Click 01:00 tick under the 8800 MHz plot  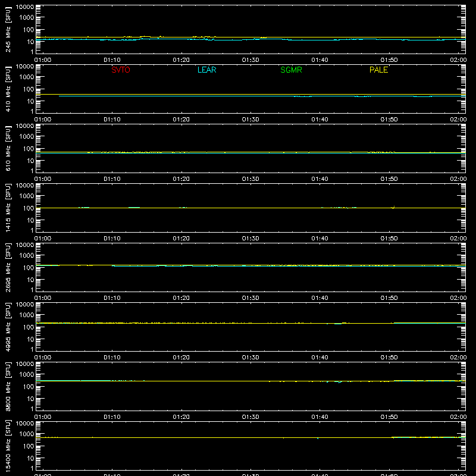pyautogui.click(x=43, y=417)
